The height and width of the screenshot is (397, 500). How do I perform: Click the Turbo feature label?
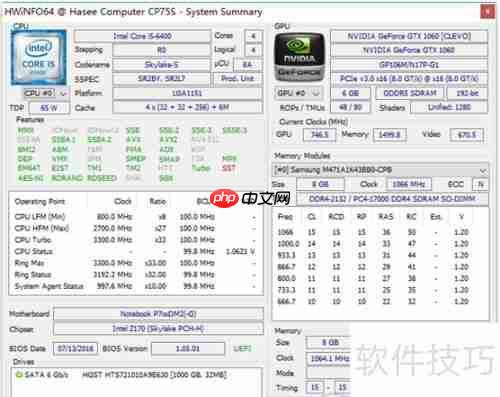point(201,168)
